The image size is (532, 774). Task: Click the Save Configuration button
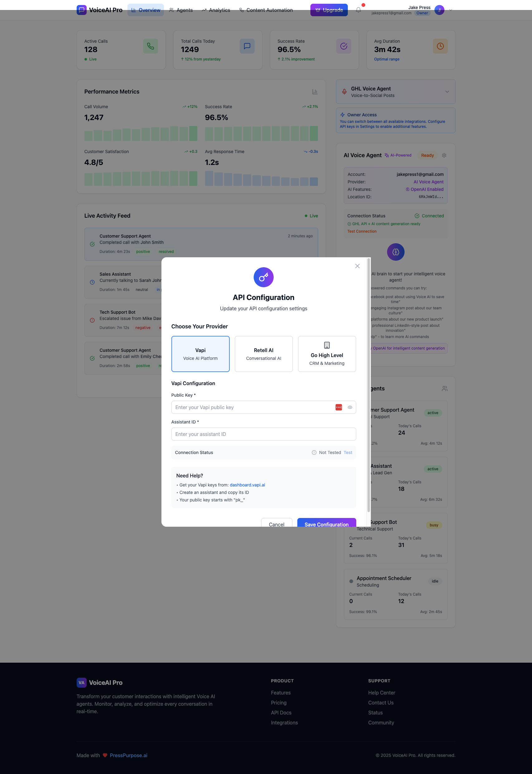pos(327,523)
